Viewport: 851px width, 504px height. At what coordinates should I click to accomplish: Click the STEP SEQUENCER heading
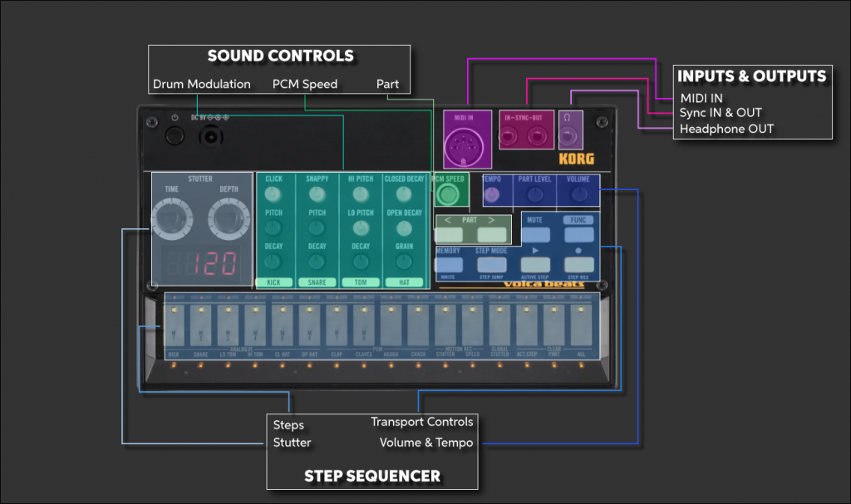[x=372, y=477]
